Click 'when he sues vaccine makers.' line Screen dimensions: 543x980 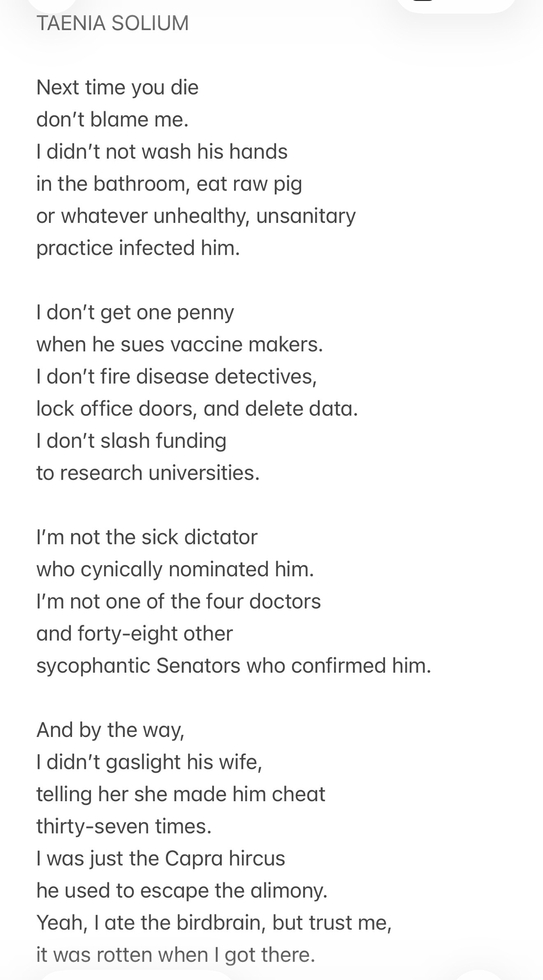[180, 344]
